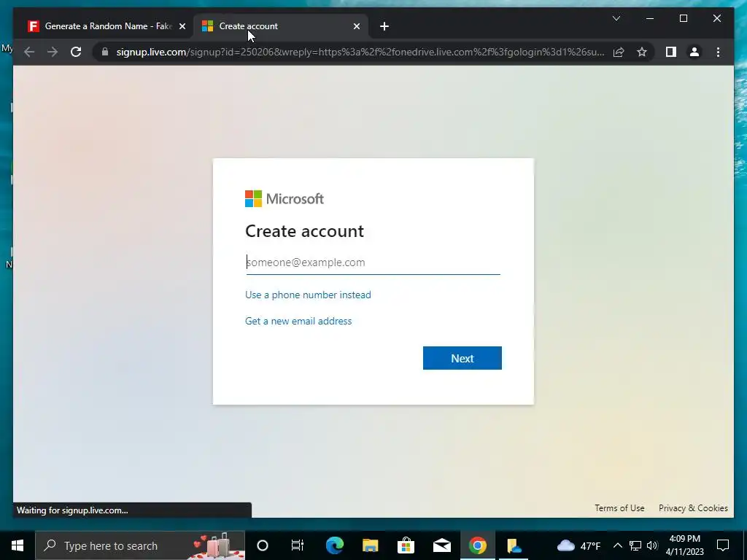Open Microsoft Store from the taskbar

[x=406, y=545]
